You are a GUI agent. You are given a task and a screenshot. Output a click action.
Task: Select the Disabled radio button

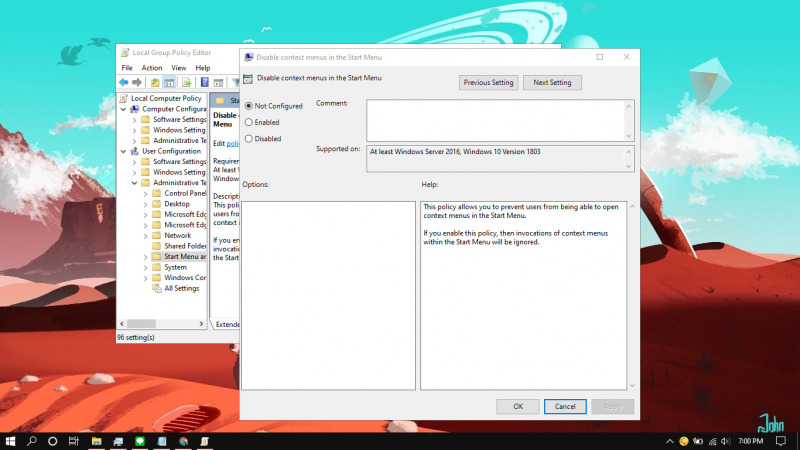click(x=248, y=138)
